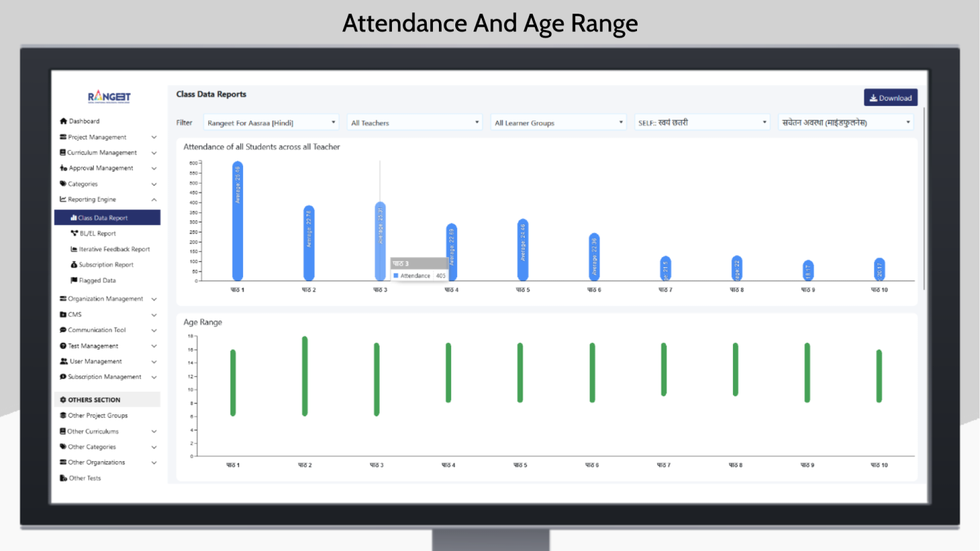980x551 pixels.
Task: Expand the Categories chevron
Action: tap(154, 184)
